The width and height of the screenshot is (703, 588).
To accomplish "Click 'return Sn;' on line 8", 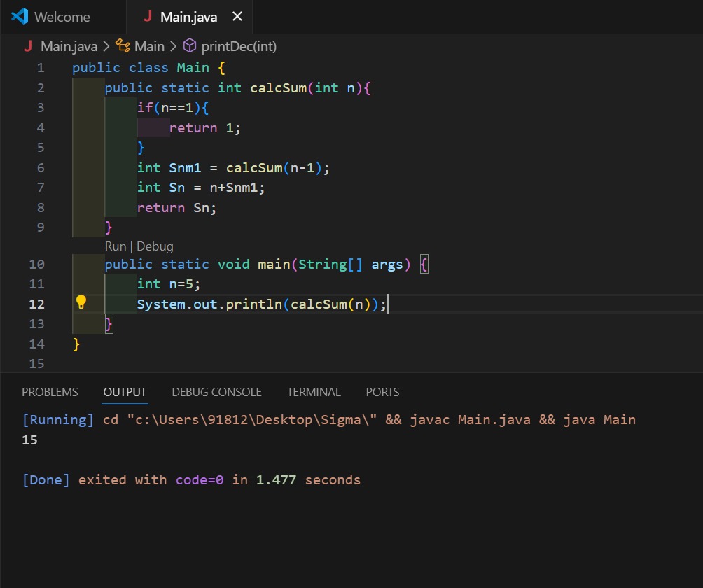I will point(176,207).
